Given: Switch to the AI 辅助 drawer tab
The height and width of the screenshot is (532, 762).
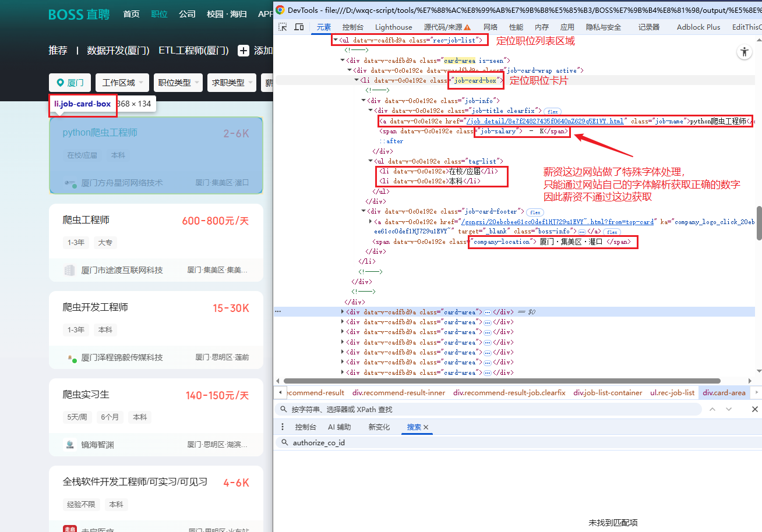Looking at the screenshot, I should pos(340,427).
